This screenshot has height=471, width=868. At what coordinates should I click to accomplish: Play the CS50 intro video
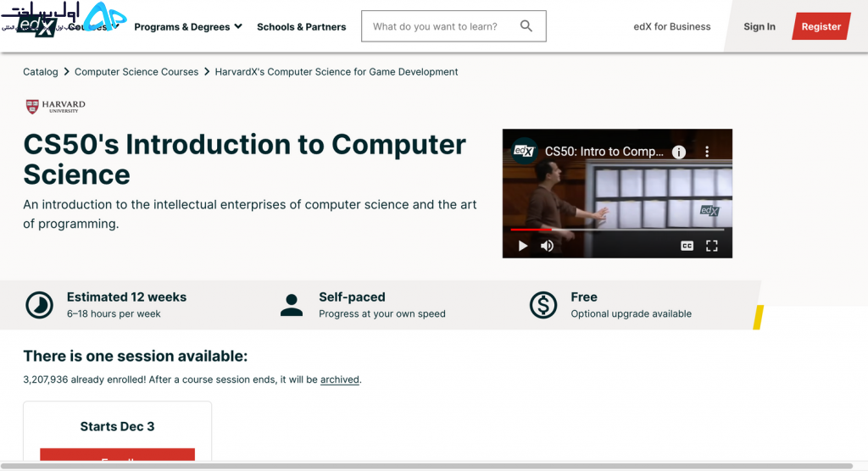click(523, 246)
